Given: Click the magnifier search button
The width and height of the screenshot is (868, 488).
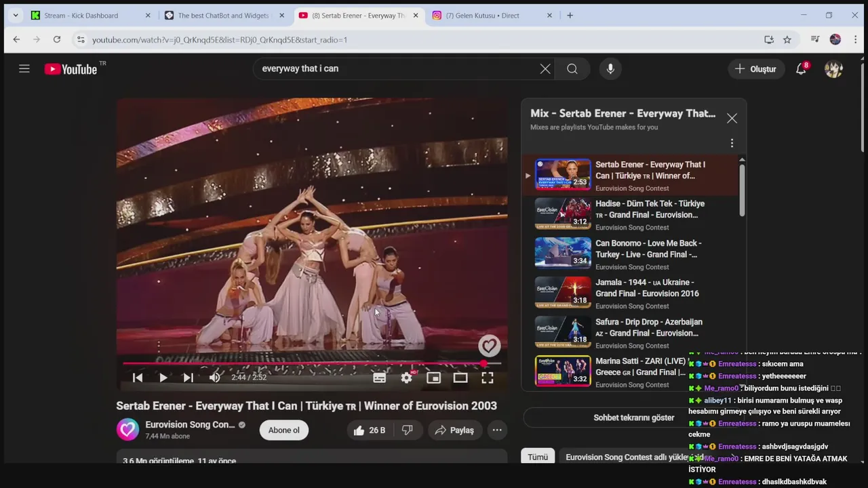Looking at the screenshot, I should pos(572,68).
